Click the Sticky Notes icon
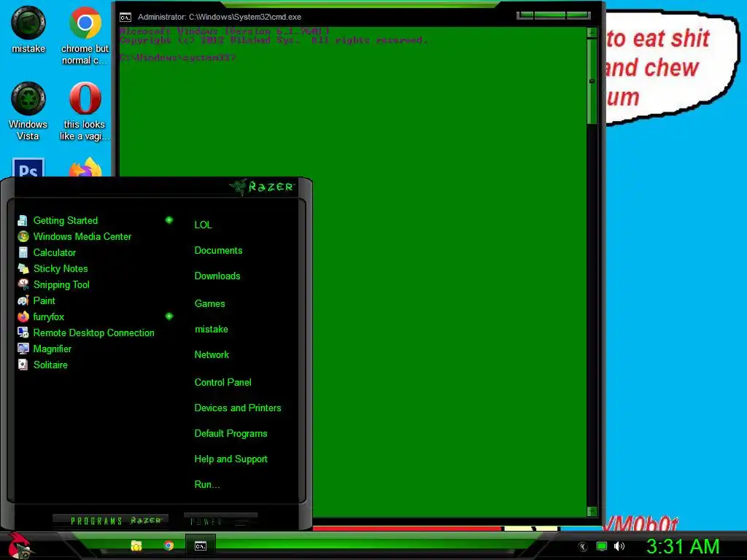 tap(23, 268)
